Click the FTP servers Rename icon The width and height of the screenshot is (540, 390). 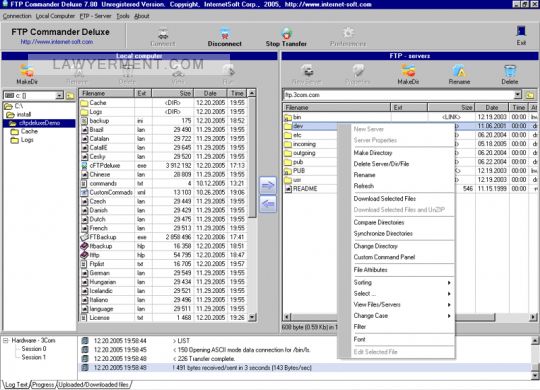(459, 71)
